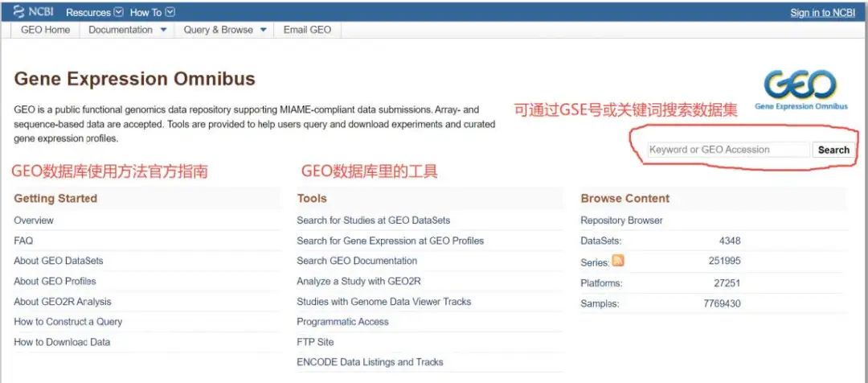Click the Tools section heading
The image size is (868, 383).
pyautogui.click(x=312, y=199)
